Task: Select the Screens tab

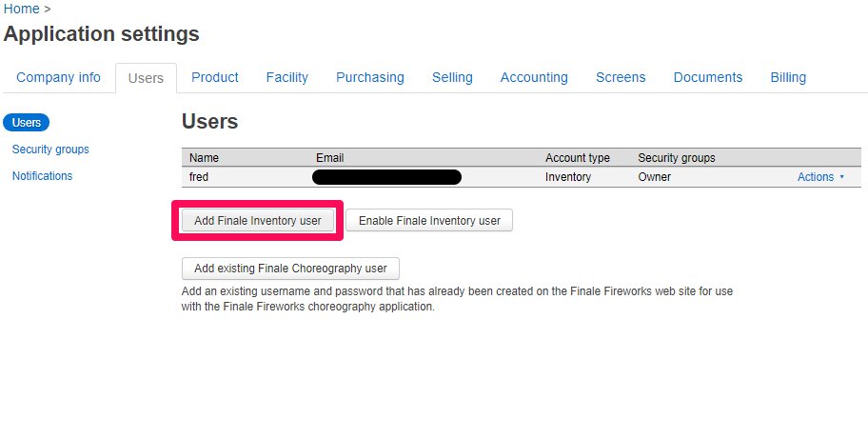Action: tap(621, 78)
